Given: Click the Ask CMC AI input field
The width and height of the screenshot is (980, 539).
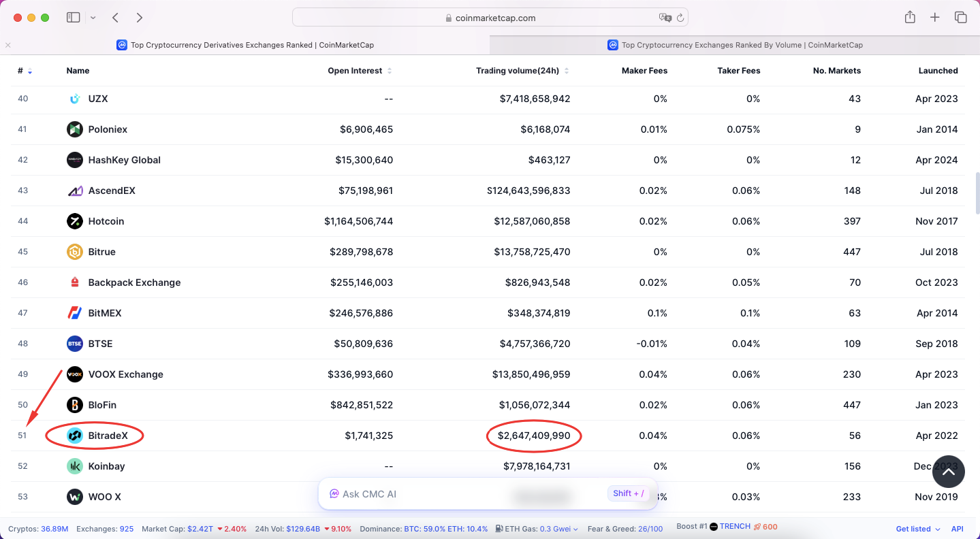Looking at the screenshot, I should coord(463,494).
